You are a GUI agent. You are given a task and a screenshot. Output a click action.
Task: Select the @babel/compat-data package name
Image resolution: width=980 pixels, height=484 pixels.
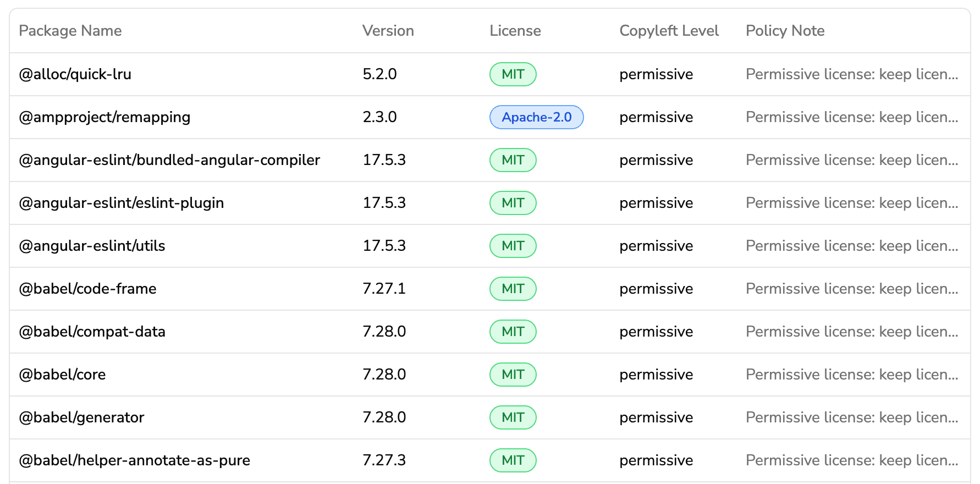(x=92, y=332)
